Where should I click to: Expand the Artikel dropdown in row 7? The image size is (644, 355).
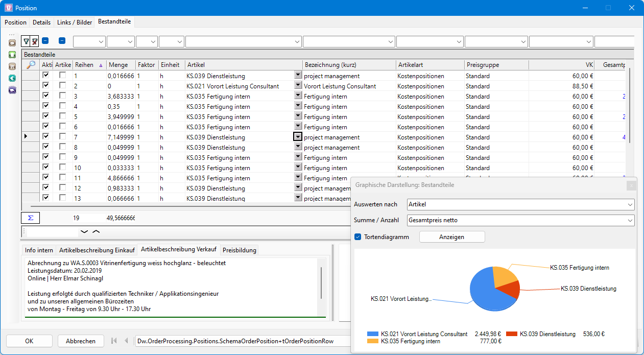pyautogui.click(x=298, y=137)
